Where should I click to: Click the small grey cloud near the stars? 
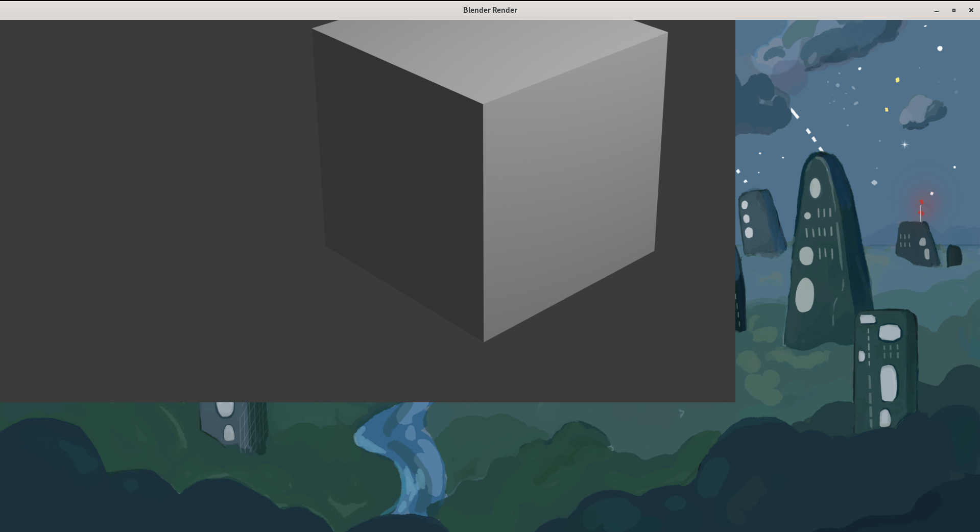pyautogui.click(x=923, y=111)
